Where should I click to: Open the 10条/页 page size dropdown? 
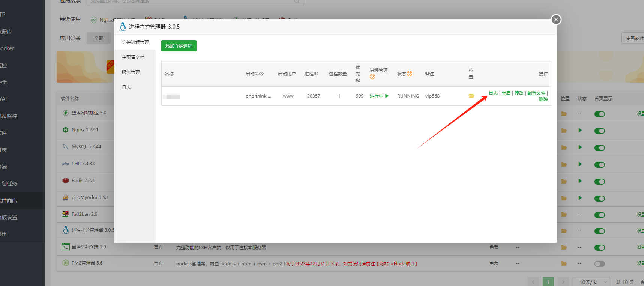tap(591, 282)
